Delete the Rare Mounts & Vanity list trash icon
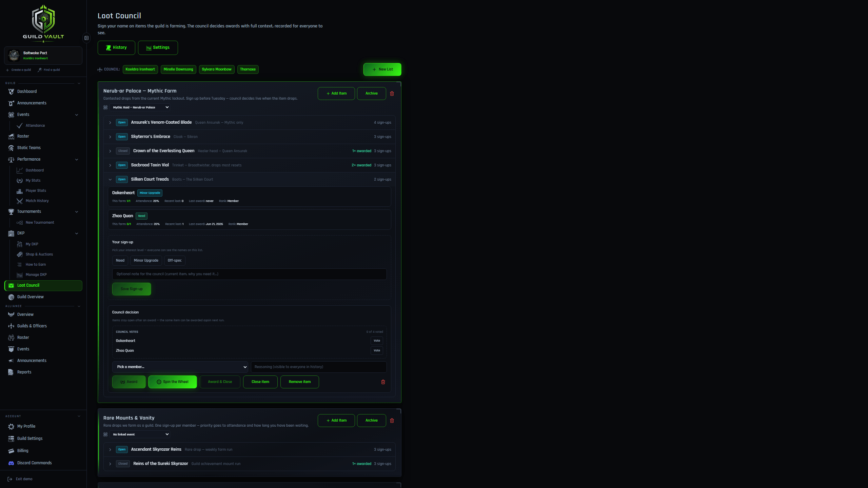 [x=392, y=421]
